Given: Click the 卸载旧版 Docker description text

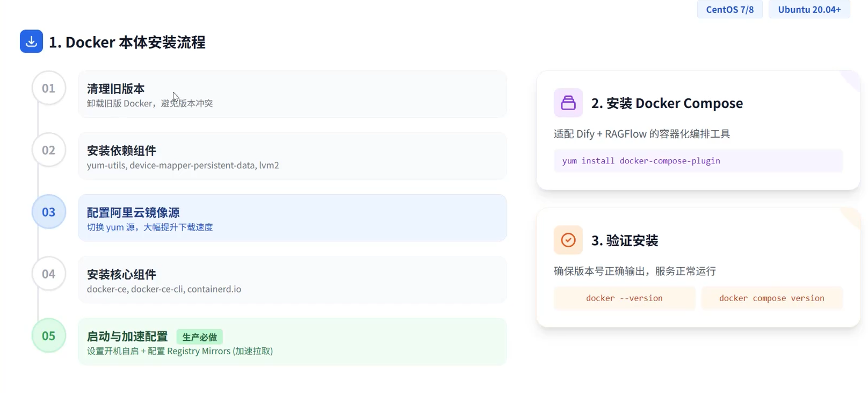Looking at the screenshot, I should [x=150, y=103].
